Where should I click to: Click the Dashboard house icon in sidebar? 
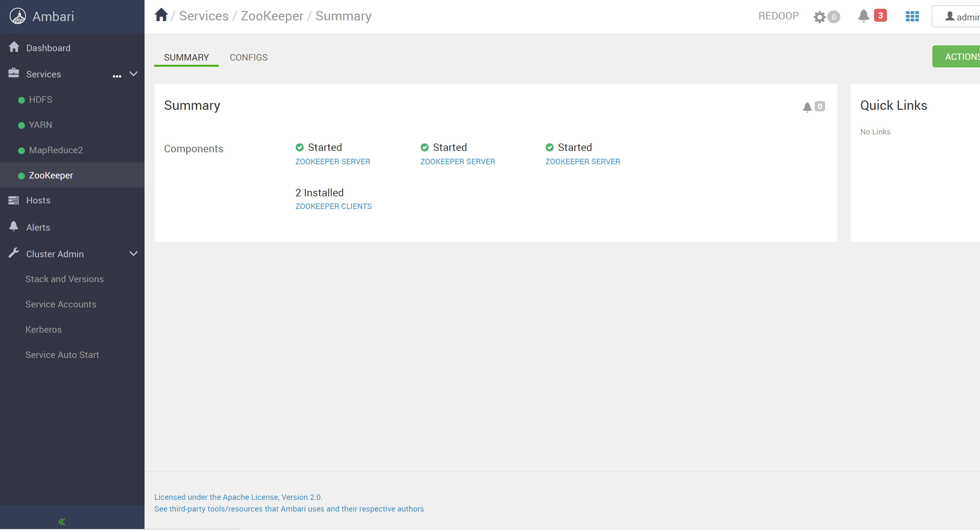14,47
